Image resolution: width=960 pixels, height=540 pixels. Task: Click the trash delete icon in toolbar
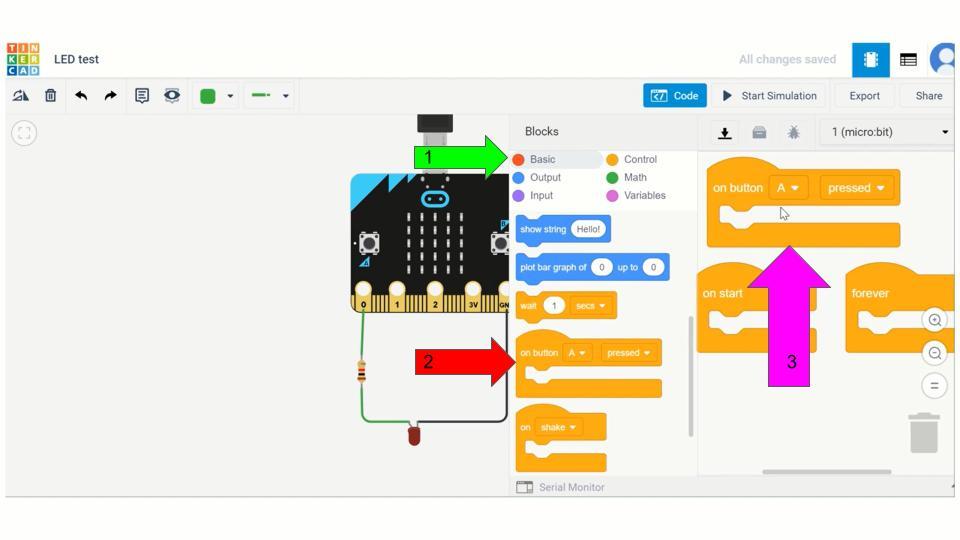[x=51, y=96]
